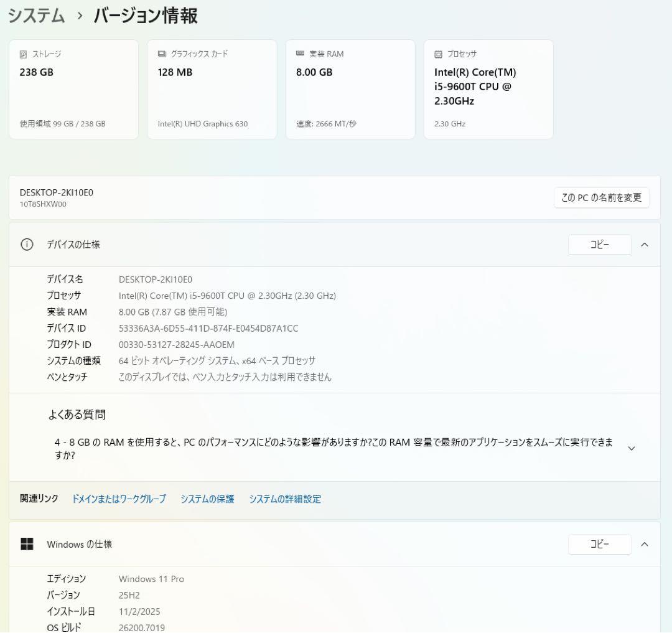Open the システムの詳細設定 link

point(285,499)
